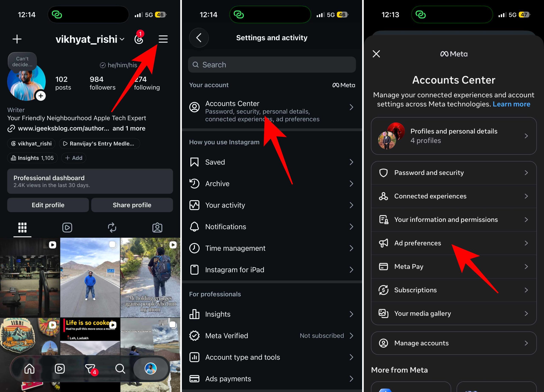Tap the Meta Pay card icon

[383, 267]
